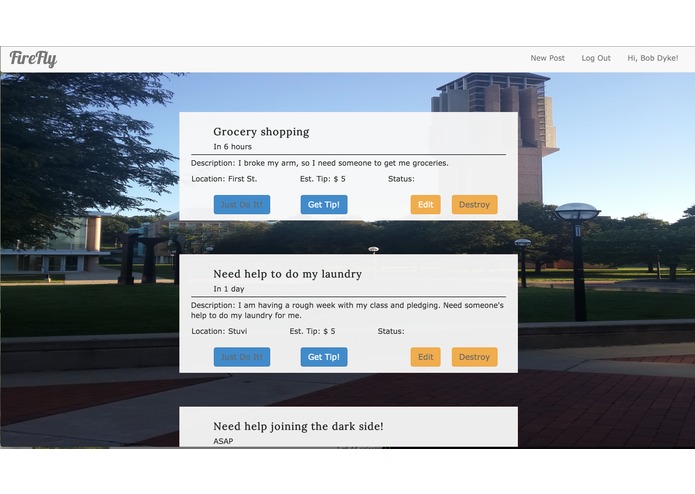The height and width of the screenshot is (494, 695).
Task: Edit the laundry help post
Action: pos(426,357)
